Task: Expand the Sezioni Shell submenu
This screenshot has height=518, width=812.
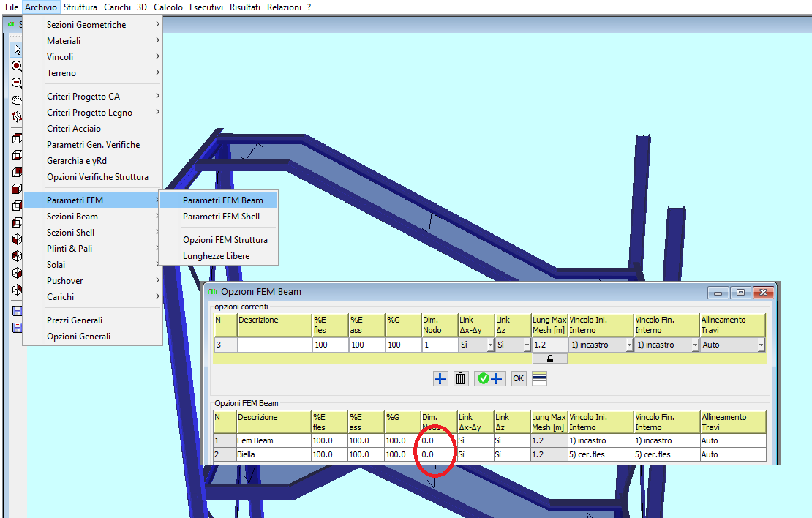Action: click(x=93, y=233)
